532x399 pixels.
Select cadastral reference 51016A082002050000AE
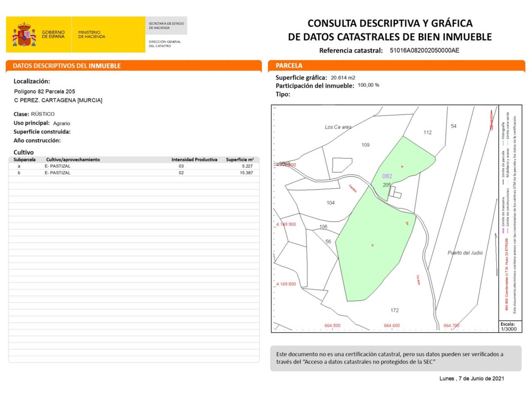tap(424, 50)
